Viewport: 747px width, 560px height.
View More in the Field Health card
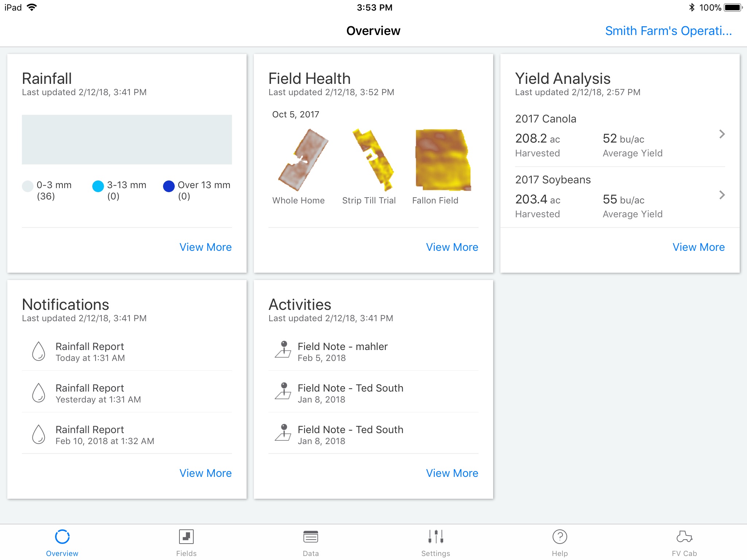coord(452,247)
